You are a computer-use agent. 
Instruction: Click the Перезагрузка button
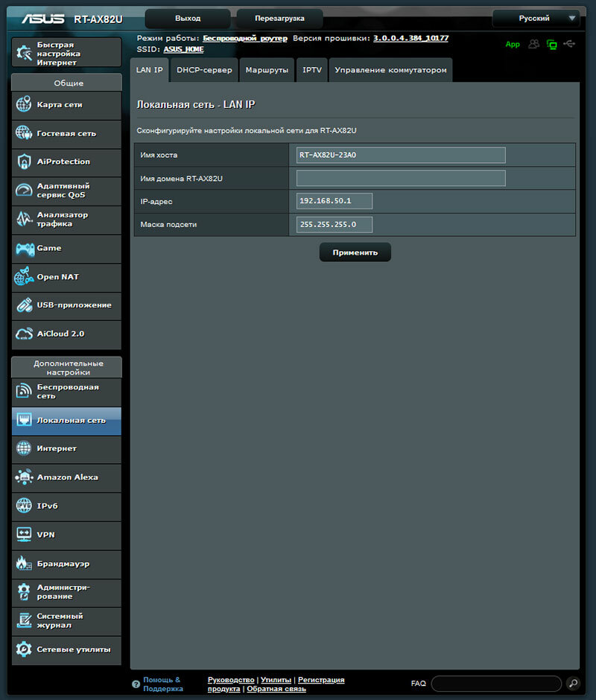tap(279, 19)
